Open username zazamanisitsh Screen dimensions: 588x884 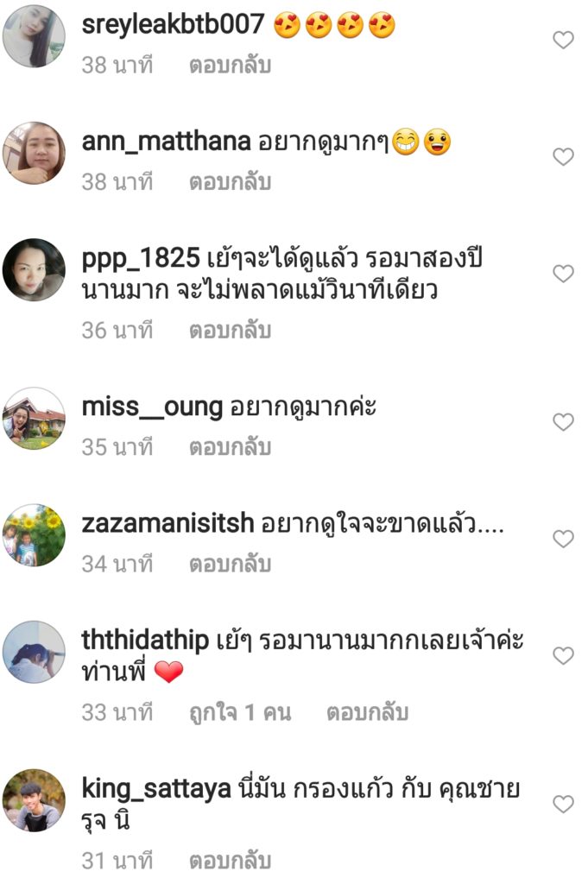(168, 523)
